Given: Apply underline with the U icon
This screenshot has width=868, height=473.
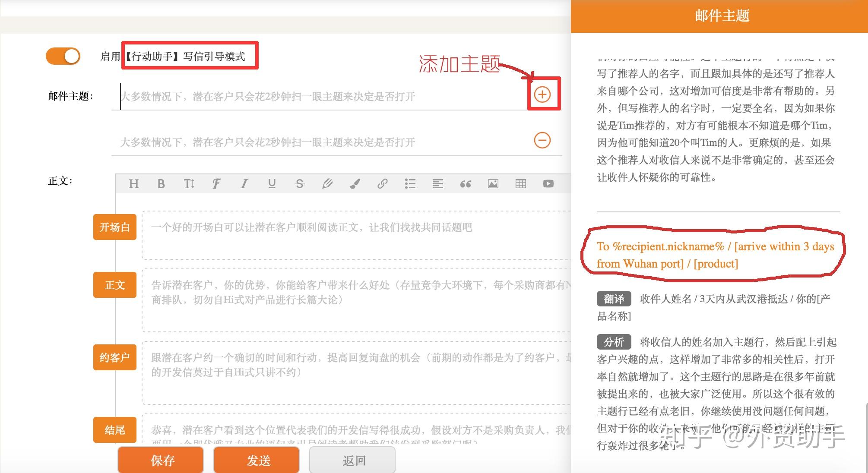Looking at the screenshot, I should pyautogui.click(x=272, y=184).
